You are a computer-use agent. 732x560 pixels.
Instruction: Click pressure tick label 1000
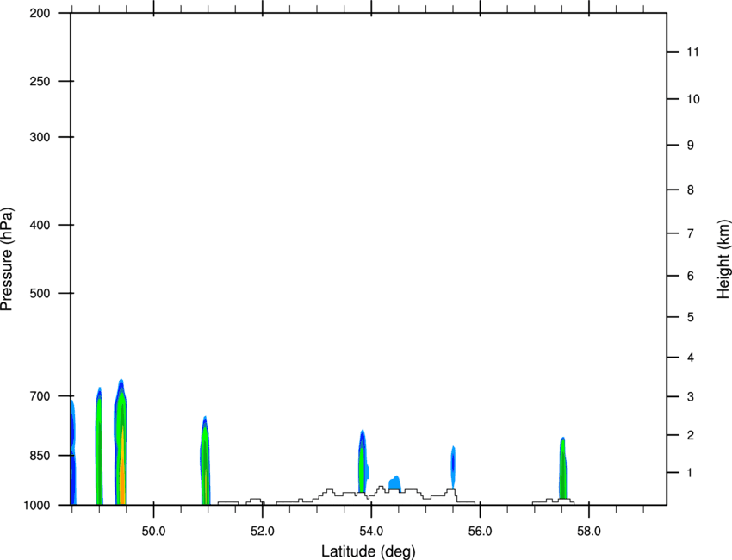pos(37,506)
